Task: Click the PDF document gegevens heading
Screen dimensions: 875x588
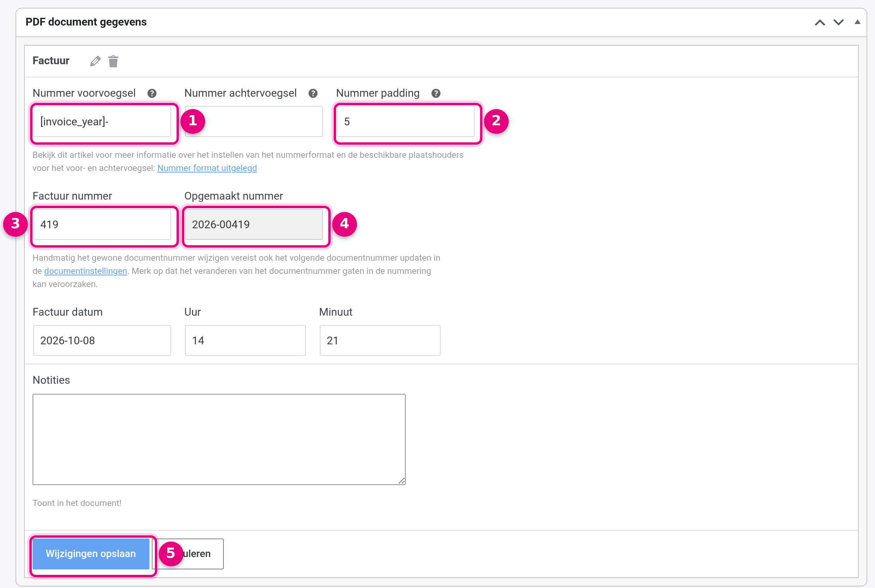Action: click(x=86, y=22)
